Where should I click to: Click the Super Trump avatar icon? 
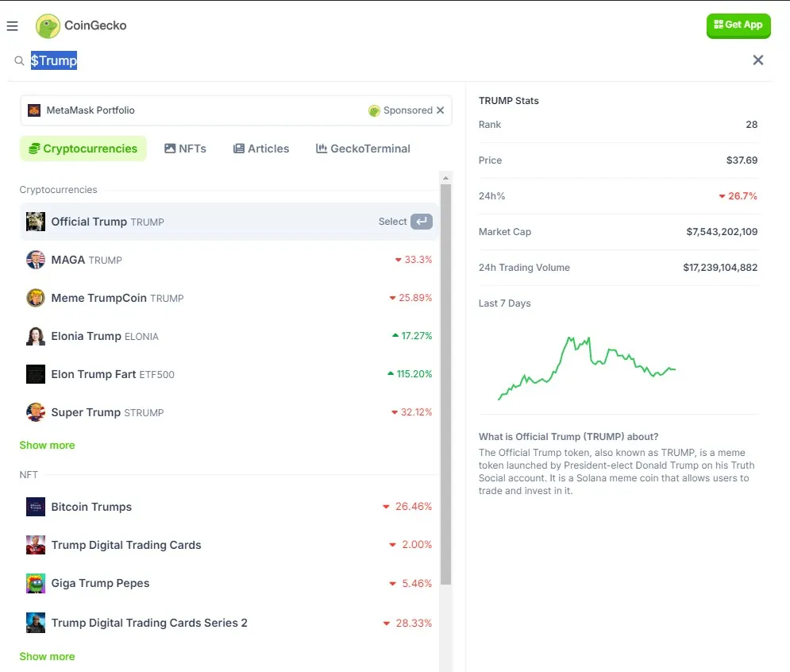36,412
